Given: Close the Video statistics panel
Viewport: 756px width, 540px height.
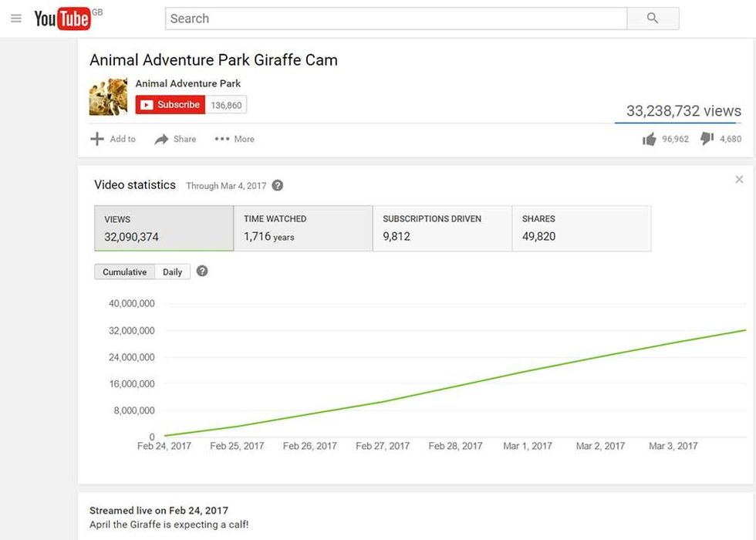Looking at the screenshot, I should pyautogui.click(x=739, y=178).
